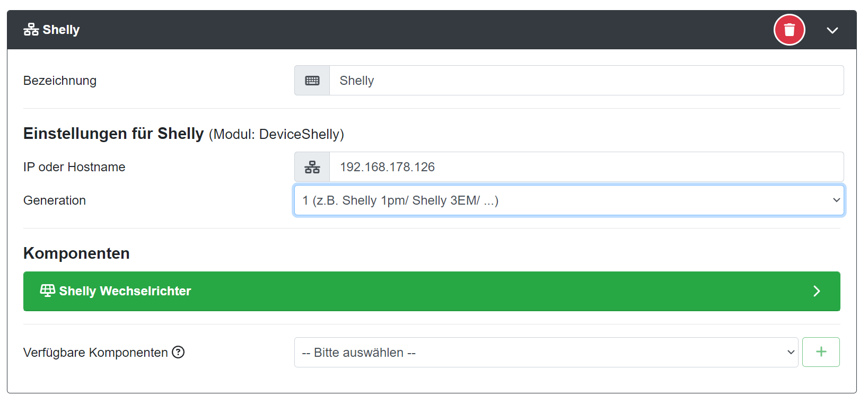Collapse the Shelly card with header chevron

[832, 30]
